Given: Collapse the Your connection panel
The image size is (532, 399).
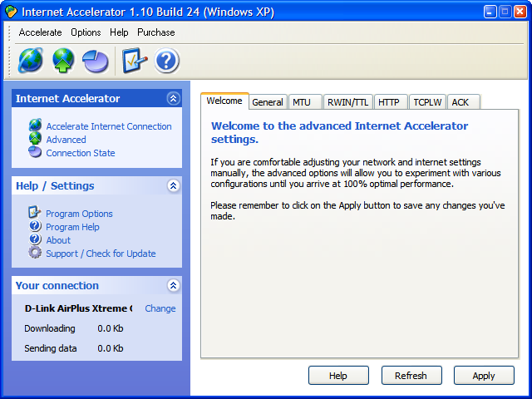Looking at the screenshot, I should point(174,285).
